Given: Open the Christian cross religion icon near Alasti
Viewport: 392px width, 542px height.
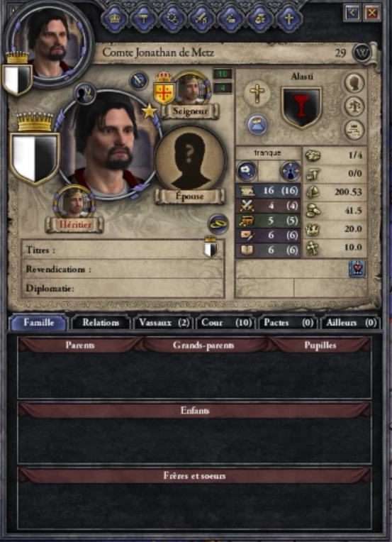Looking at the screenshot, I should [x=257, y=93].
